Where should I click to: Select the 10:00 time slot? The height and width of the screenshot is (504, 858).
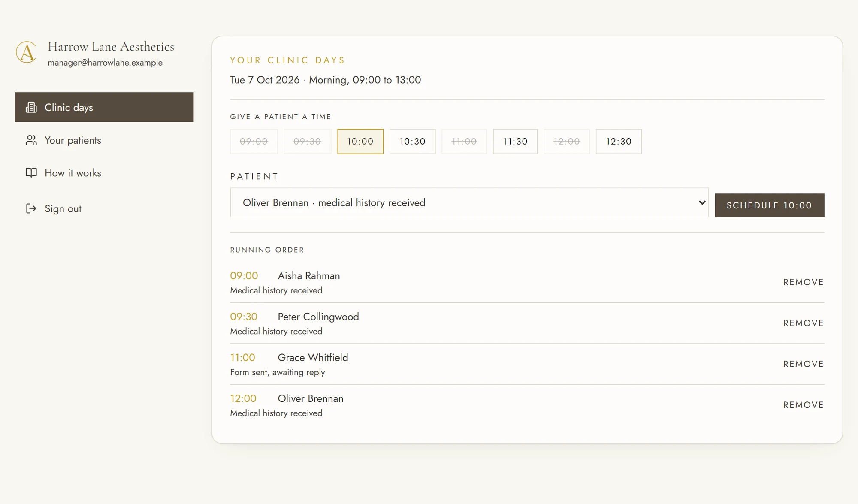pyautogui.click(x=360, y=142)
